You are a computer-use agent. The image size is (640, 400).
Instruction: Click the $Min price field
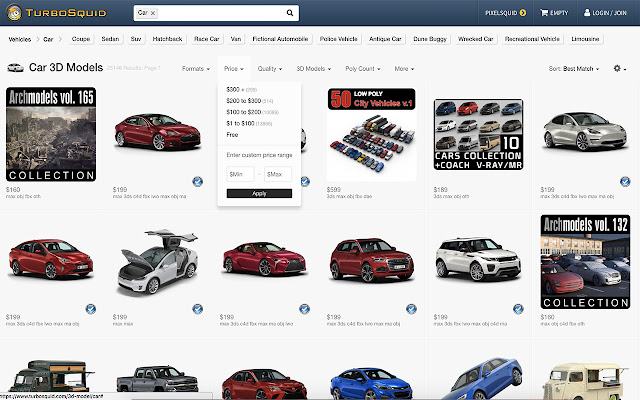[x=240, y=174]
